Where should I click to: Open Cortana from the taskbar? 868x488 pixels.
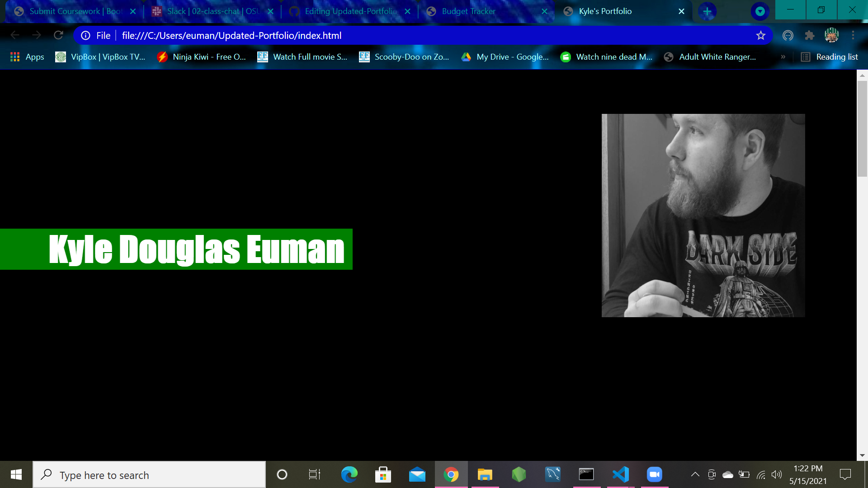pos(282,474)
